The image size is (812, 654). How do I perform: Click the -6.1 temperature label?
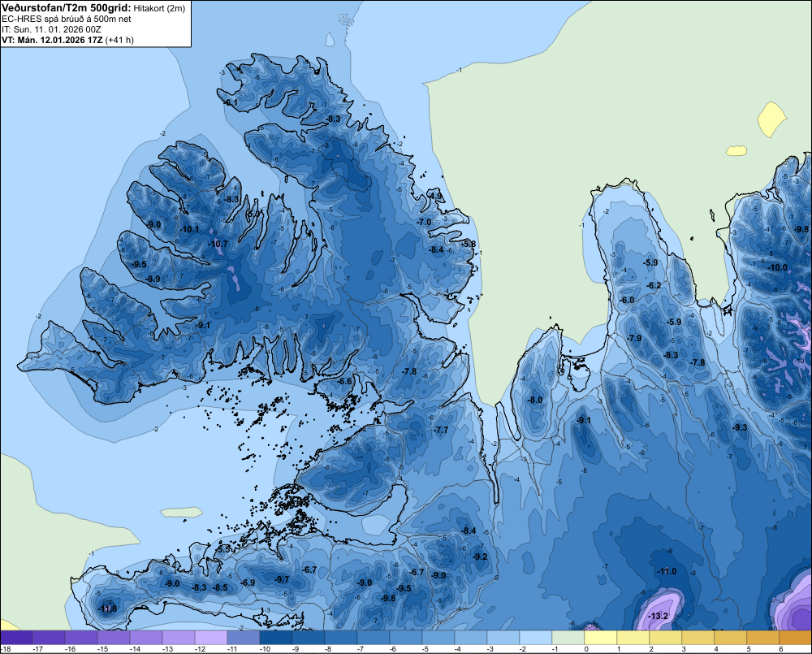click(x=231, y=102)
